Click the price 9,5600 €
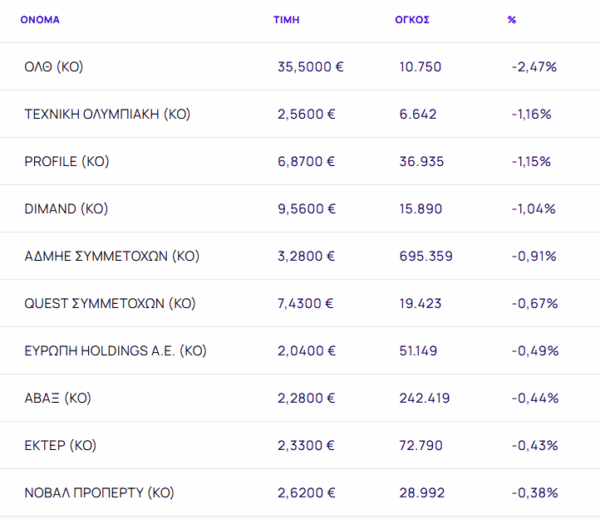The image size is (600, 519). 307,209
